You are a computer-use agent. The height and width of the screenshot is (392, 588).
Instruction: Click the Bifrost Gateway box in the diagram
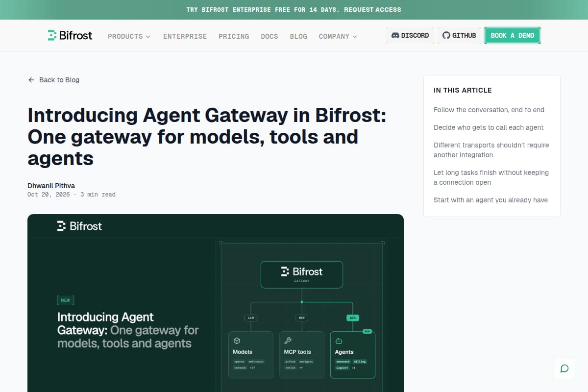click(302, 274)
